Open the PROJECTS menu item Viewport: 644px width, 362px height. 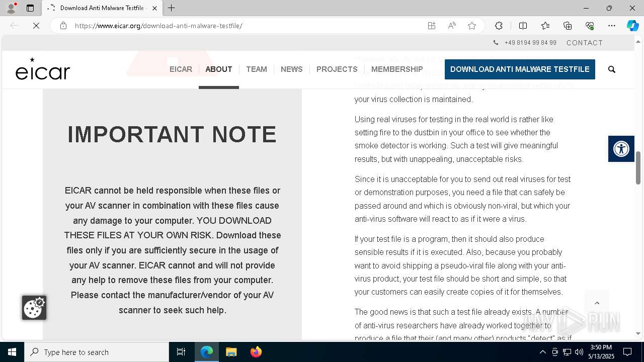[337, 69]
